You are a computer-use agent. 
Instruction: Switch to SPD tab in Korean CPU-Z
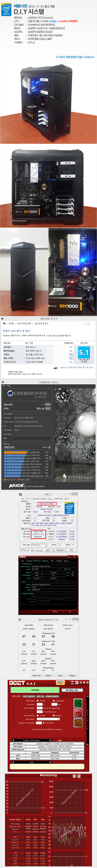click(50, 499)
